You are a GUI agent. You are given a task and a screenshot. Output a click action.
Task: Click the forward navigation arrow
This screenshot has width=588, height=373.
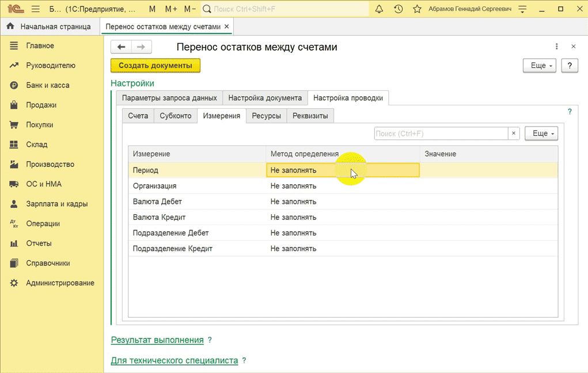(x=141, y=47)
